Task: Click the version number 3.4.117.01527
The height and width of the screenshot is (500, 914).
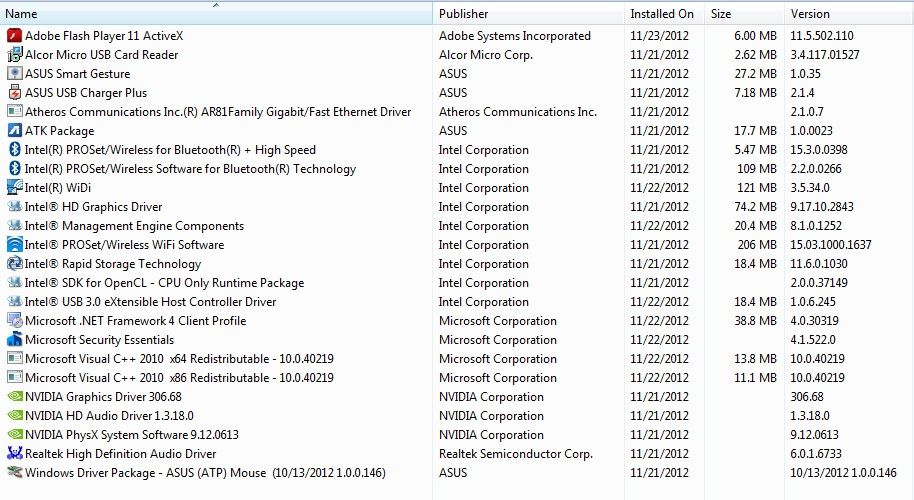Action: 825,55
